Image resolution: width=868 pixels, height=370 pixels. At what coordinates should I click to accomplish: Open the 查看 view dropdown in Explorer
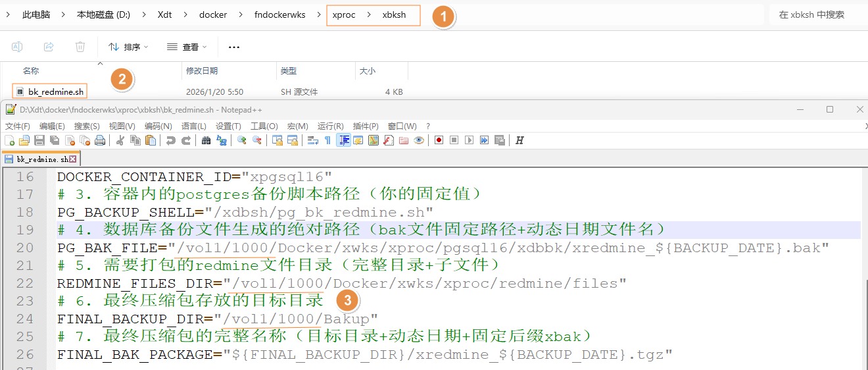pos(187,47)
